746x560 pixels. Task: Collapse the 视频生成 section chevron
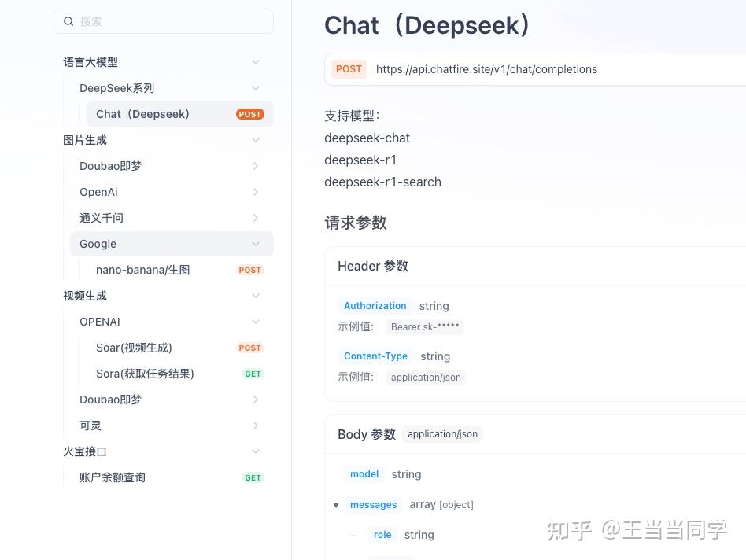coord(256,296)
